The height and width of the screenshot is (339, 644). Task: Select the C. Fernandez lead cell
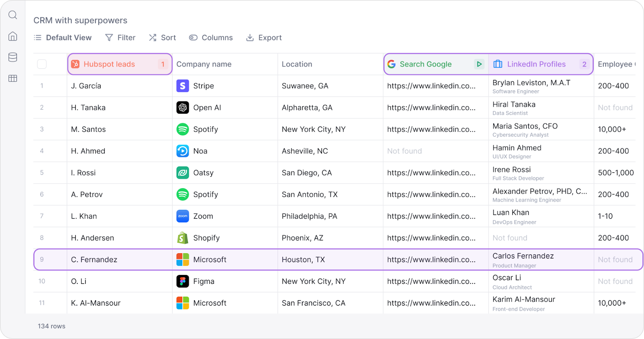120,260
